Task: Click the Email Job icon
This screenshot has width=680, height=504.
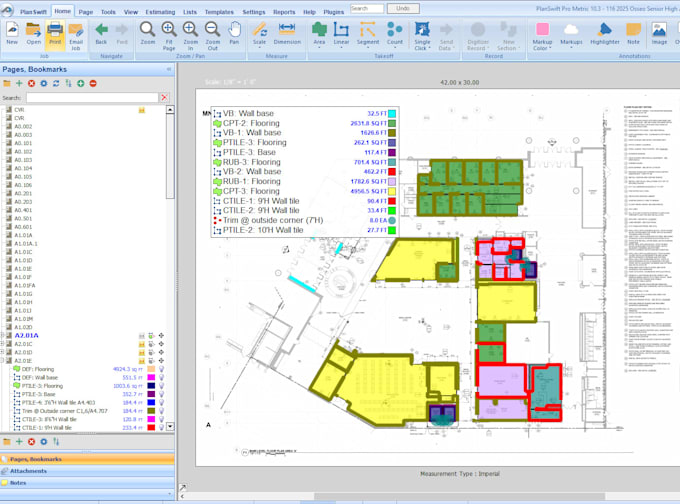Action: pyautogui.click(x=75, y=30)
